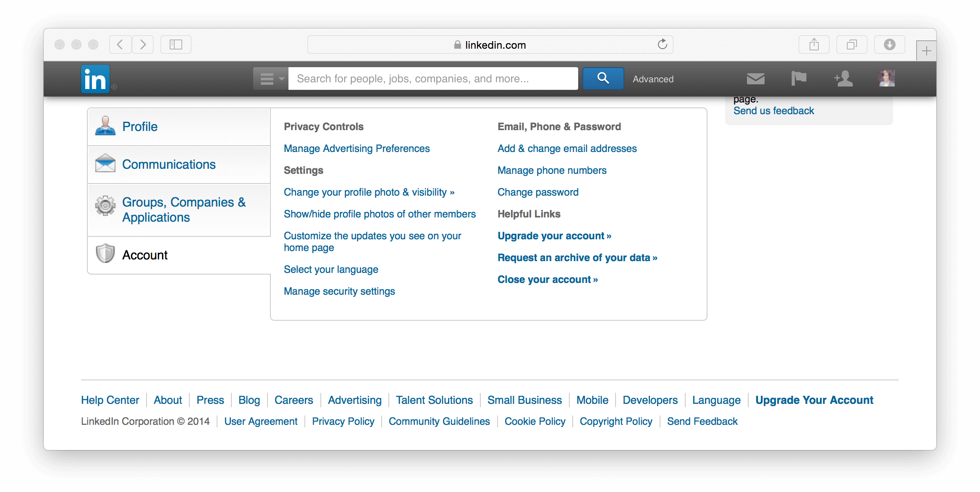
Task: Open Advanced search link
Action: coord(653,79)
